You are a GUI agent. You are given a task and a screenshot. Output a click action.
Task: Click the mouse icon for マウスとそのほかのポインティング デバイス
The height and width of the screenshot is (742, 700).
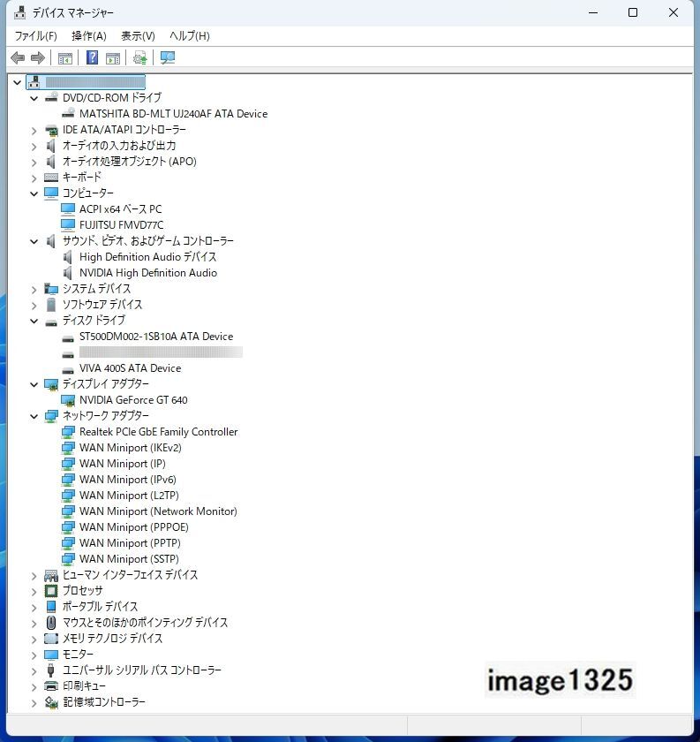[x=51, y=622]
